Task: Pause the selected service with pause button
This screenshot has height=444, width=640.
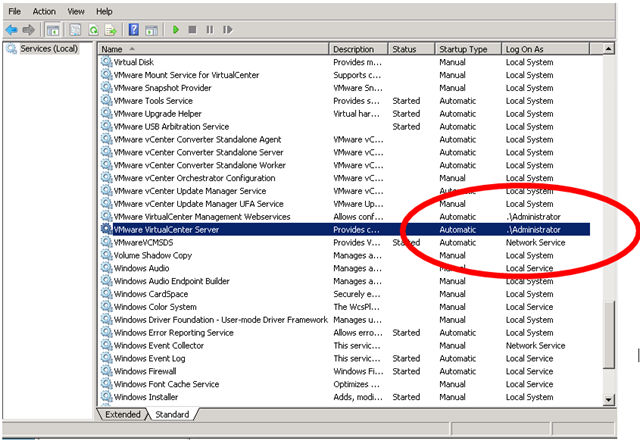Action: coord(210,30)
